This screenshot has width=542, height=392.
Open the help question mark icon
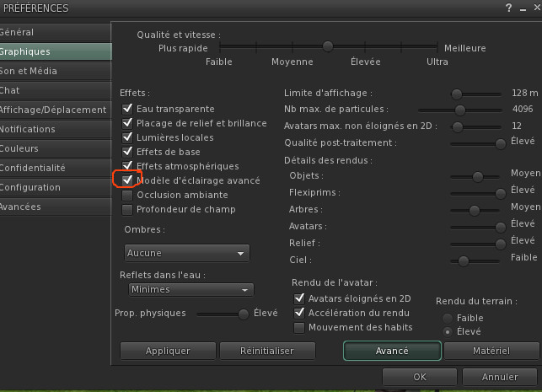click(508, 8)
